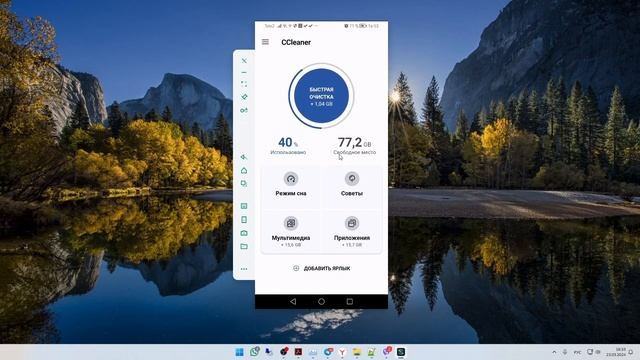Open Viber from the taskbar

(x=387, y=351)
